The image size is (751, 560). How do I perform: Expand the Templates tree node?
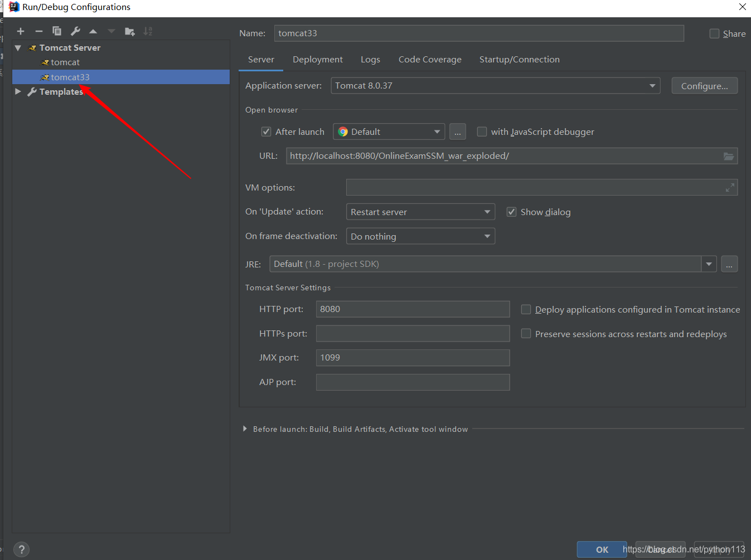[x=18, y=92]
